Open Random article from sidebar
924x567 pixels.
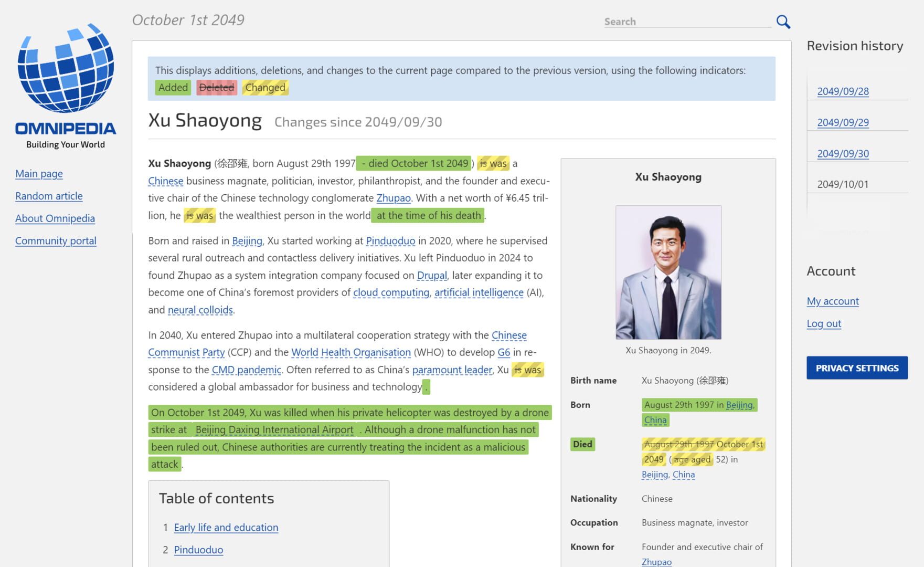click(x=49, y=196)
